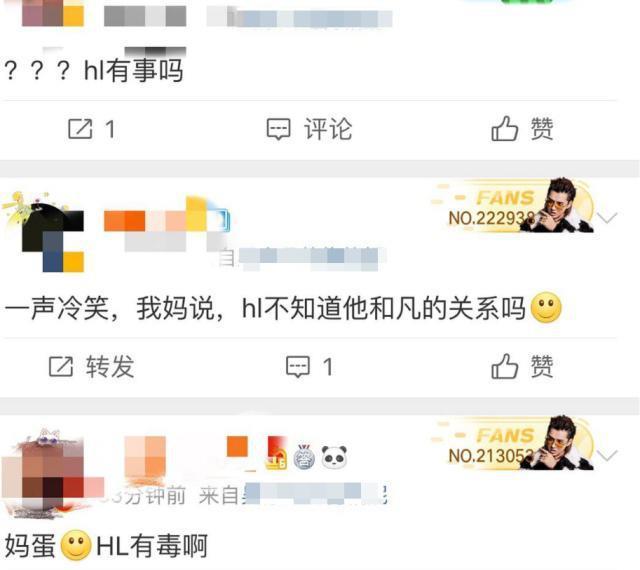This screenshot has height=570, width=640.
Task: Like the second post with its thumbs-up icon
Action: tap(504, 366)
